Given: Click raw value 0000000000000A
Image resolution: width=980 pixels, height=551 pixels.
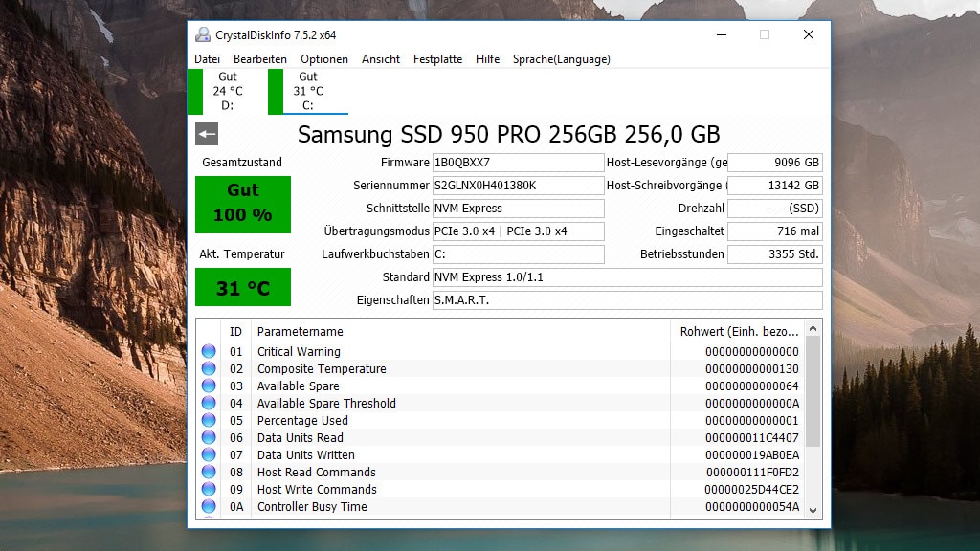Looking at the screenshot, I should point(752,403).
